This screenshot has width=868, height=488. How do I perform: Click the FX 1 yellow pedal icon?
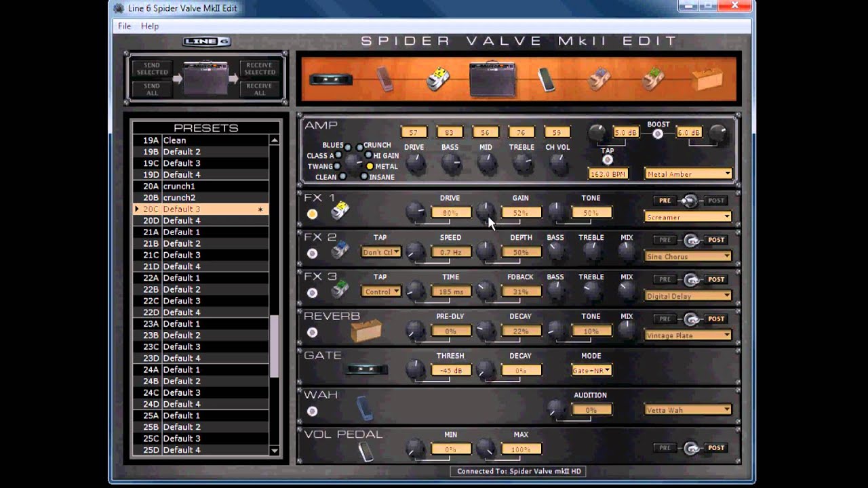(340, 211)
